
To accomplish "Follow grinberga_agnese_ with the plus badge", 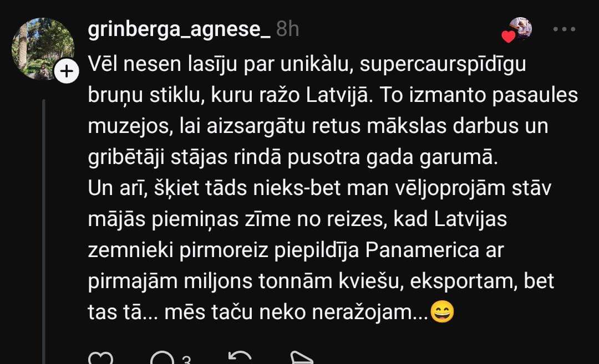I will [67, 71].
